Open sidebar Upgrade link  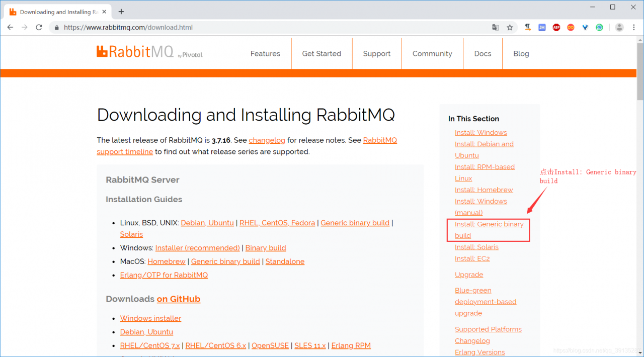[x=469, y=275]
